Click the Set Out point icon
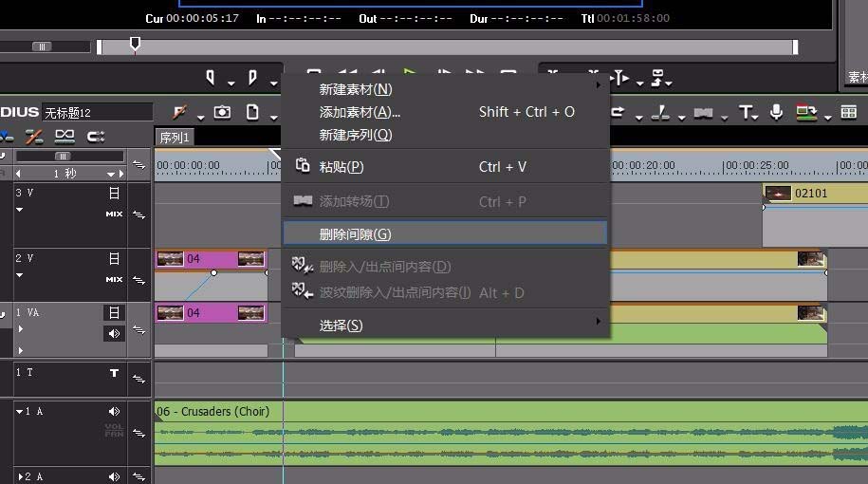 tap(252, 78)
